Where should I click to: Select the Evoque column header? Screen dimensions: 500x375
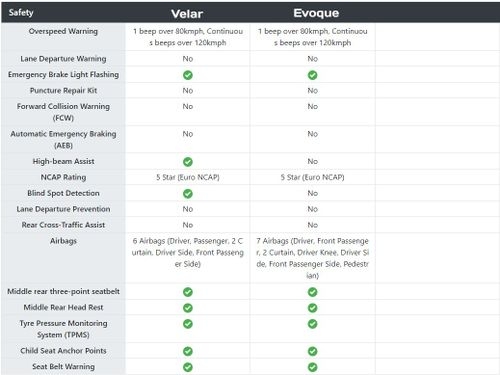(x=316, y=13)
